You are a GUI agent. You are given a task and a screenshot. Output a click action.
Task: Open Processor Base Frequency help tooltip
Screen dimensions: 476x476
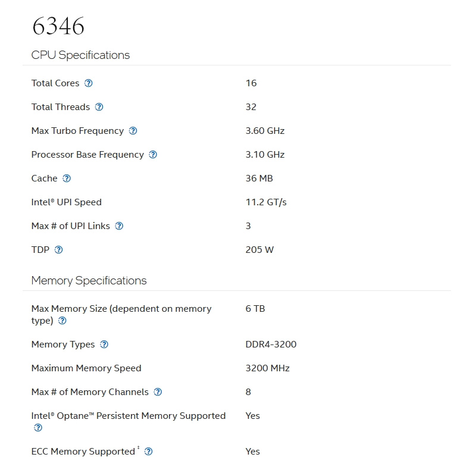coord(153,155)
